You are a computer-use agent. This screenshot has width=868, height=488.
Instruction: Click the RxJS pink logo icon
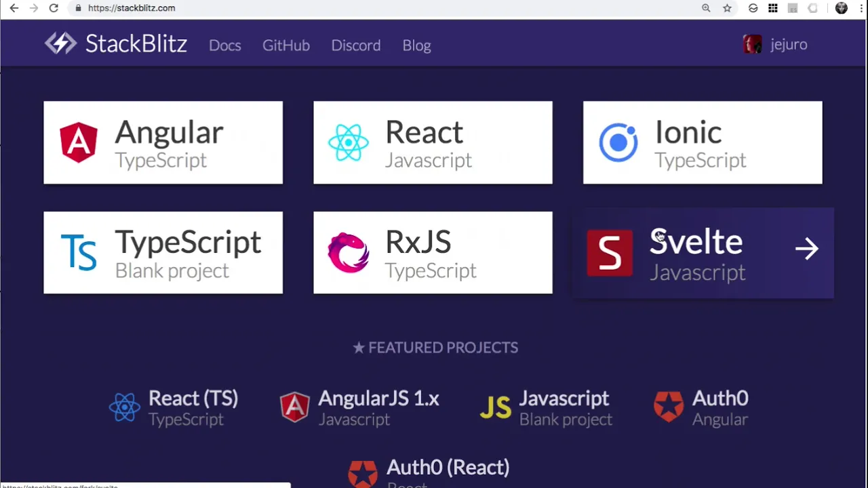(349, 252)
